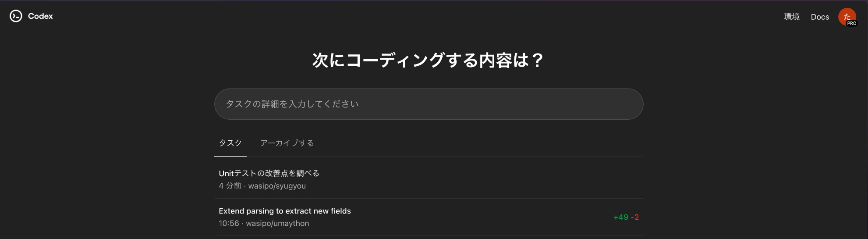The height and width of the screenshot is (239, 868).
Task: Switch to the アーカイブする tab
Action: tap(287, 143)
